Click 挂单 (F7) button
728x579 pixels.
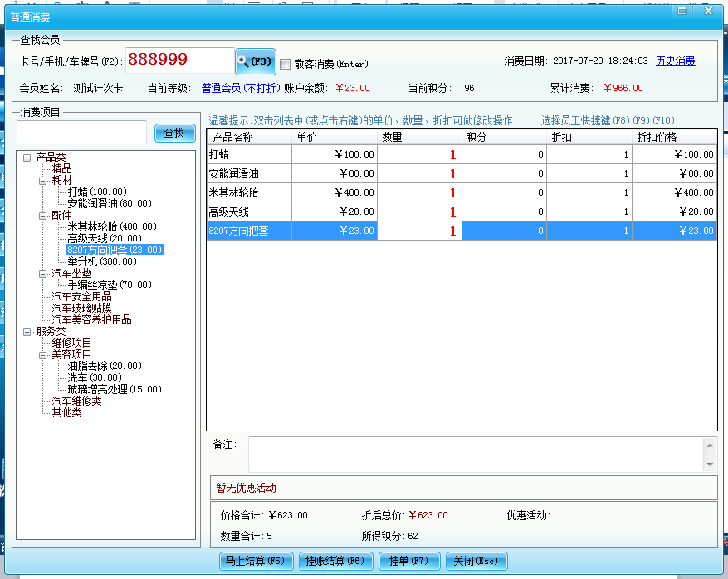click(x=409, y=562)
